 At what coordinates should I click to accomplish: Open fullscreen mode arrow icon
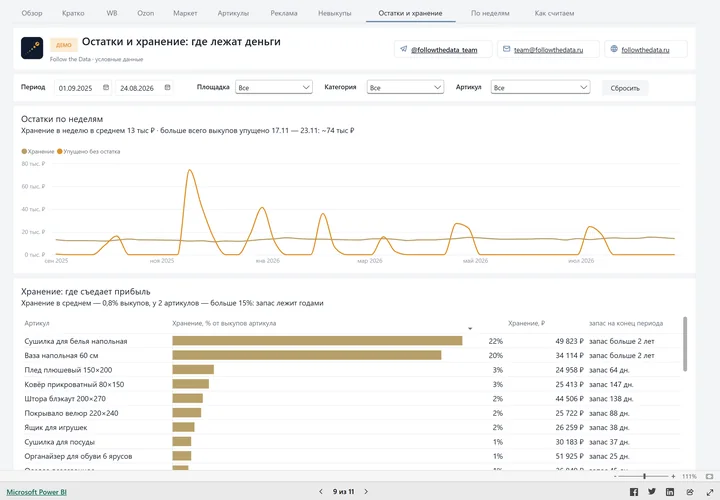(x=709, y=492)
